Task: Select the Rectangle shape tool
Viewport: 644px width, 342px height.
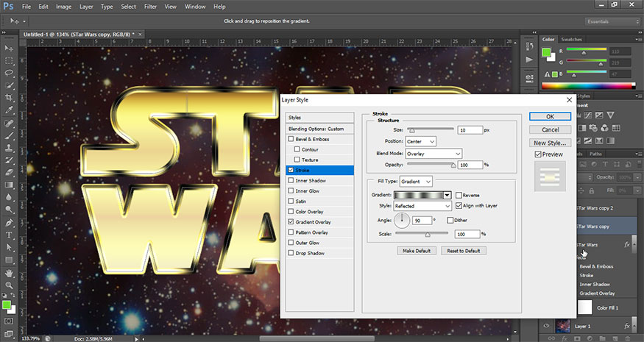Action: pyautogui.click(x=9, y=260)
